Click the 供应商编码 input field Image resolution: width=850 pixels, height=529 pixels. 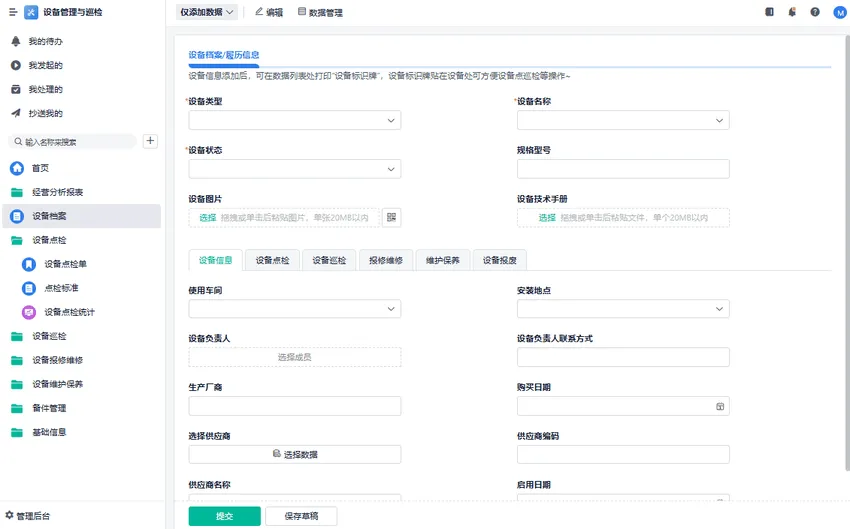click(x=623, y=454)
